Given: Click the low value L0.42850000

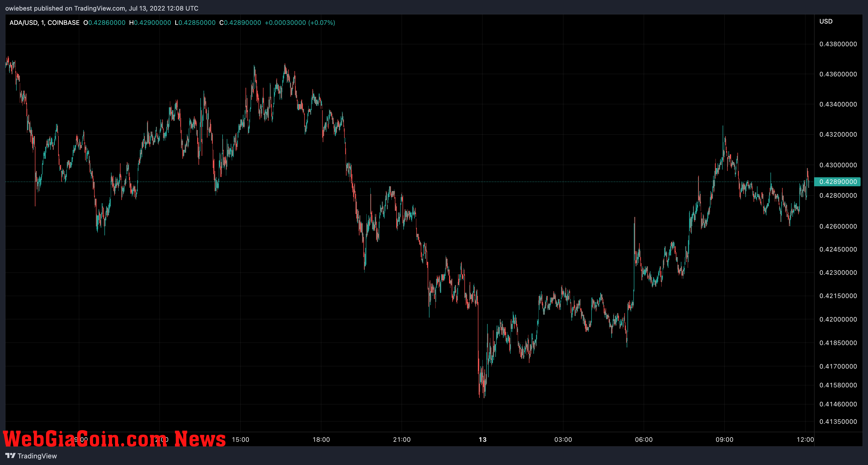Looking at the screenshot, I should 195,22.
